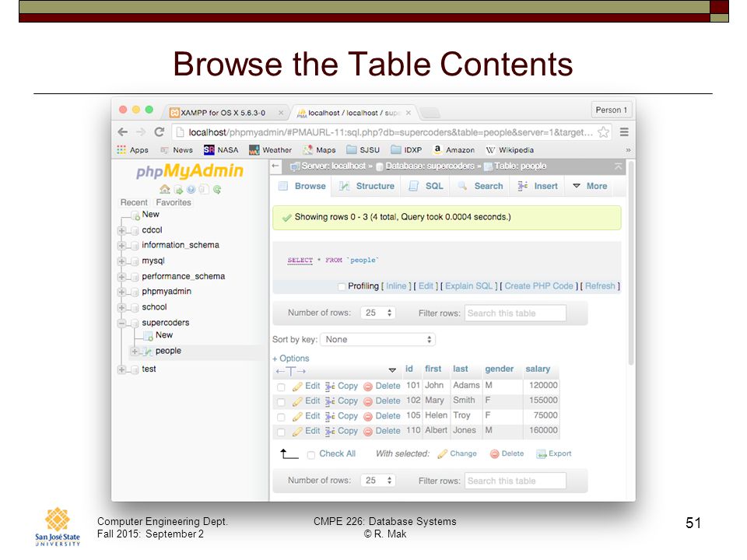The width and height of the screenshot is (747, 560).
Task: Expand the cdcol database node
Action: 121,230
